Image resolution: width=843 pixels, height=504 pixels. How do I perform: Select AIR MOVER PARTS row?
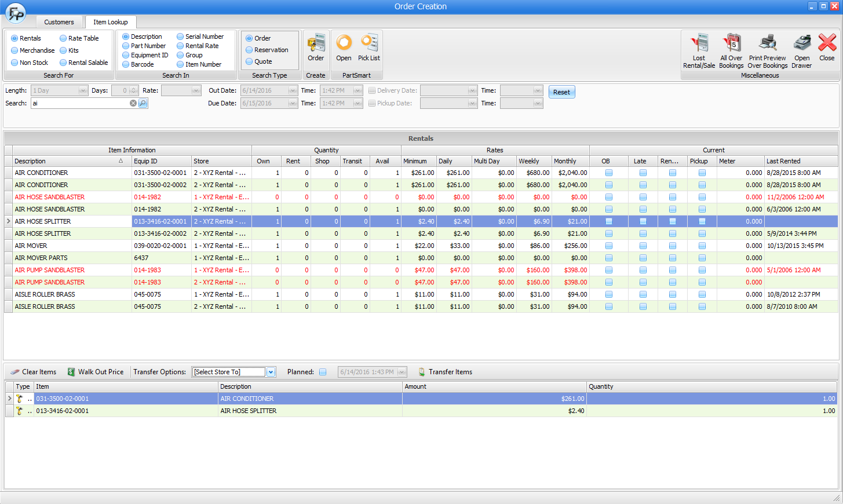tap(421, 258)
